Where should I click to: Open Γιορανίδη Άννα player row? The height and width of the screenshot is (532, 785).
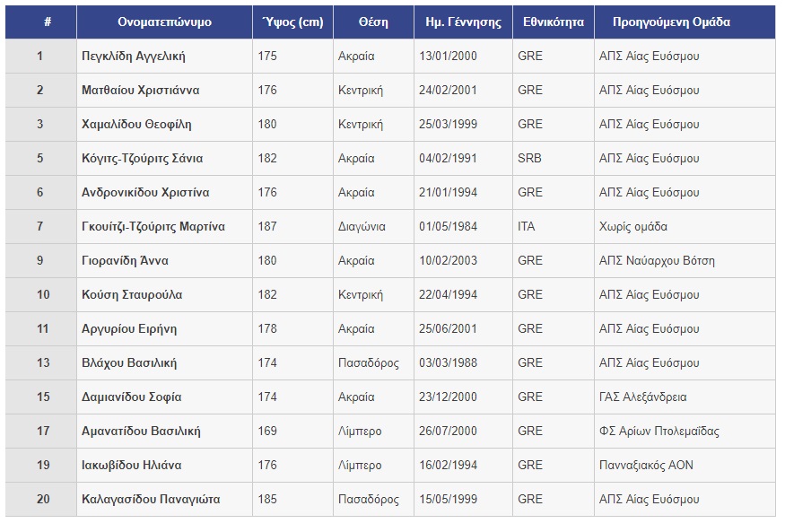[x=125, y=261]
